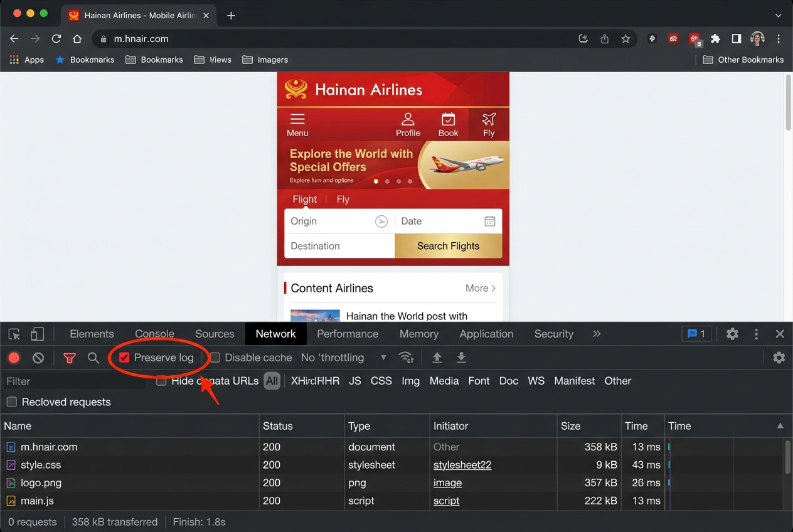Enable the Disable cache checkbox

(x=215, y=358)
